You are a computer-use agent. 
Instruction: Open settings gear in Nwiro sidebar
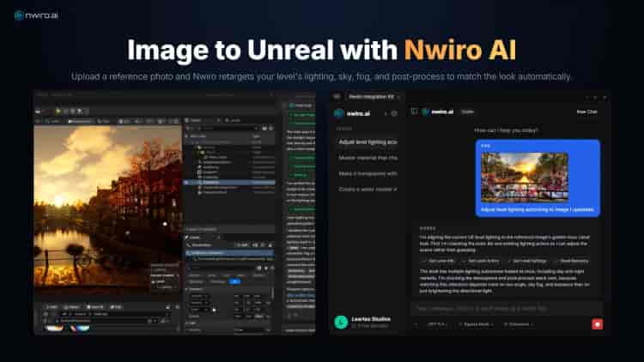[x=394, y=113]
